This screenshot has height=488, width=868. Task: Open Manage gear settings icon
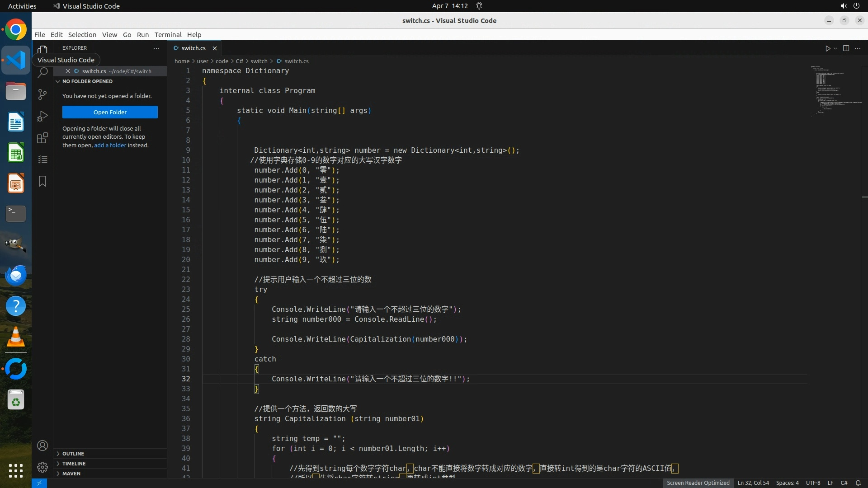coord(42,467)
